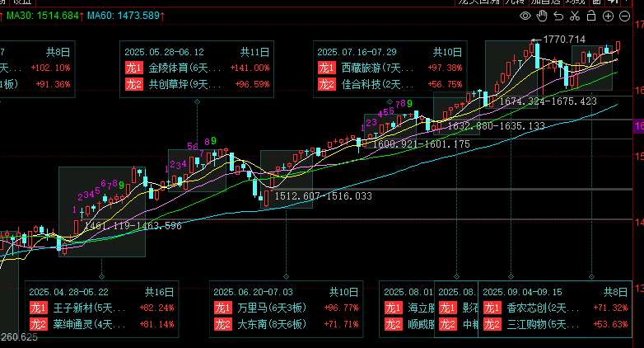This screenshot has height=348, width=644.
Task: Click the date range 2025.07.16-07.29
Action: 357,52
